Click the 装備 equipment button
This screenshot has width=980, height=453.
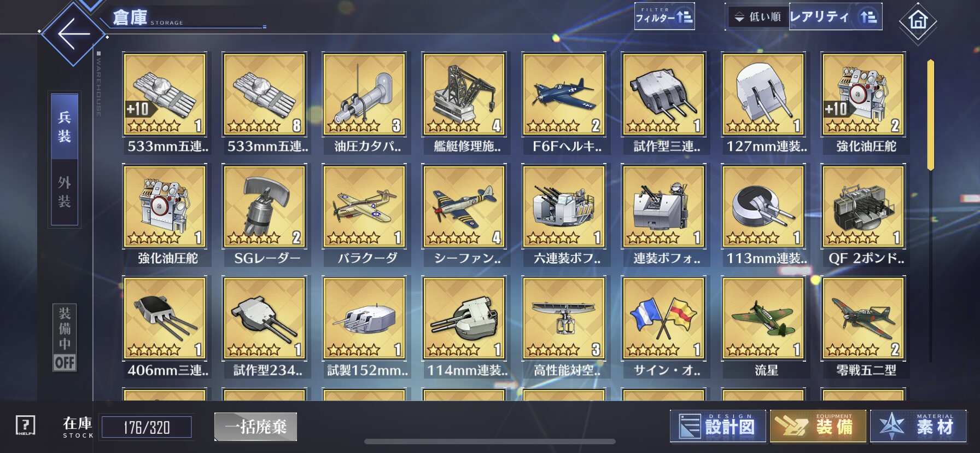[818, 426]
